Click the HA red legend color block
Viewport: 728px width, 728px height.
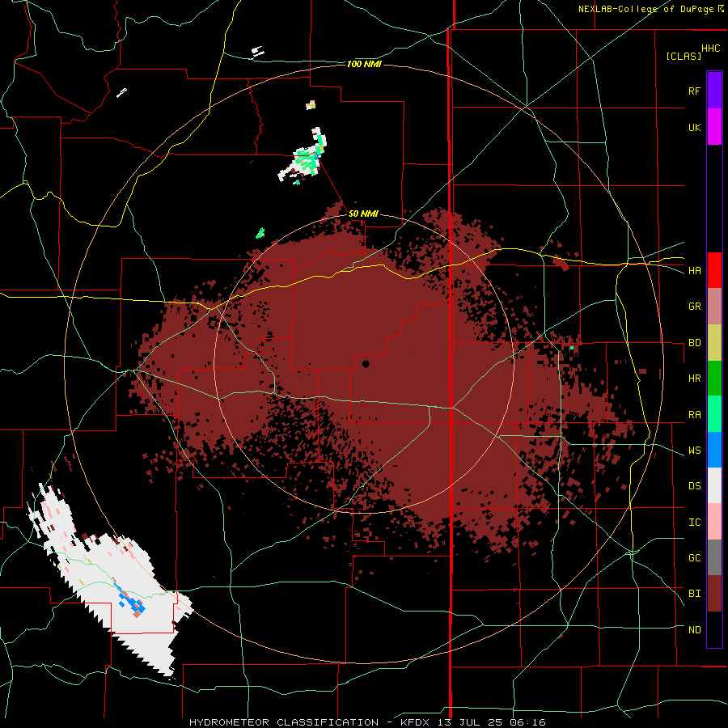(x=714, y=270)
